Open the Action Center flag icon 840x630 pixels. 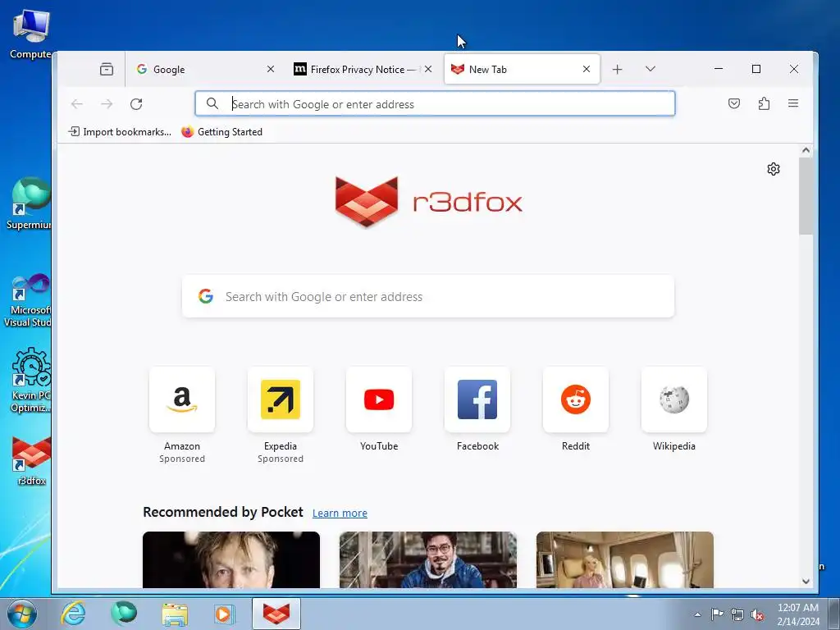tap(717, 614)
